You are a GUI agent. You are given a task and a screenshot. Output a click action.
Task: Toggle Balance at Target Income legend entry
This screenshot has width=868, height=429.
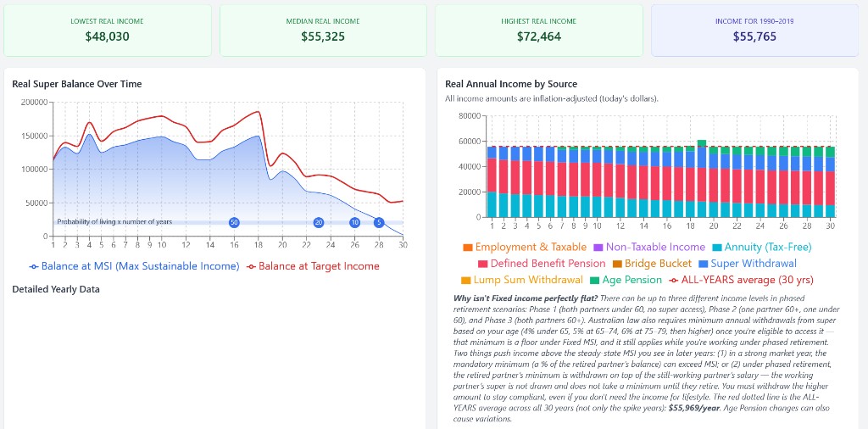314,266
